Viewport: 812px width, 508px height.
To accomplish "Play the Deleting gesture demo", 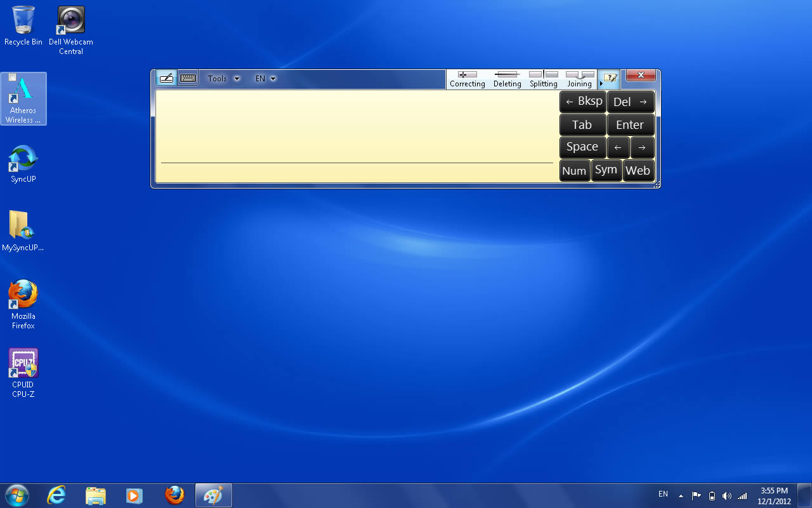I will click(x=507, y=79).
